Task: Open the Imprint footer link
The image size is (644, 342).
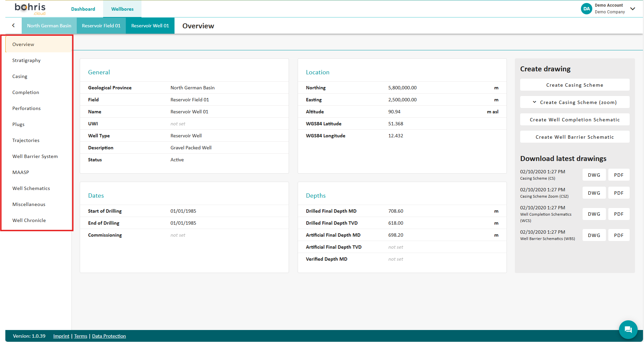Action: 61,336
